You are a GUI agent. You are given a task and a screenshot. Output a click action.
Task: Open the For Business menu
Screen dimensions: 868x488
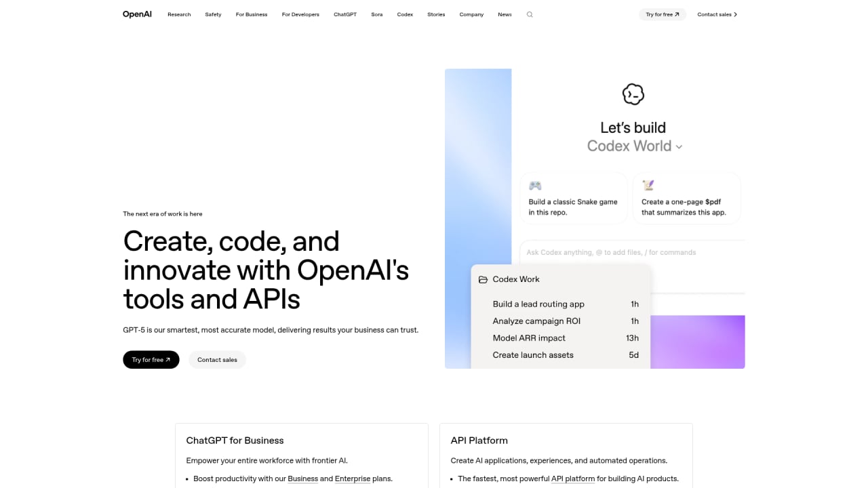tap(252, 14)
